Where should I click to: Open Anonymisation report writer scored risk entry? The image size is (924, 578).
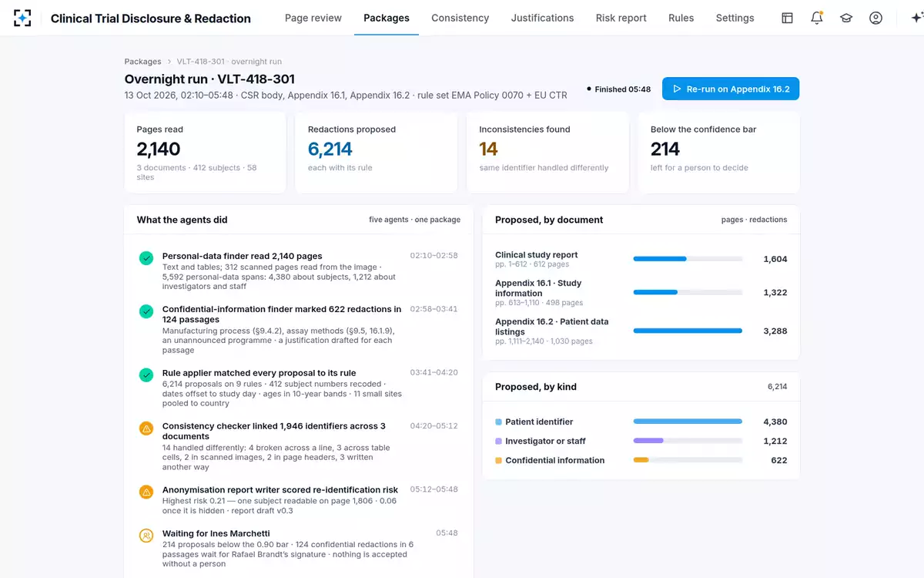(299, 500)
